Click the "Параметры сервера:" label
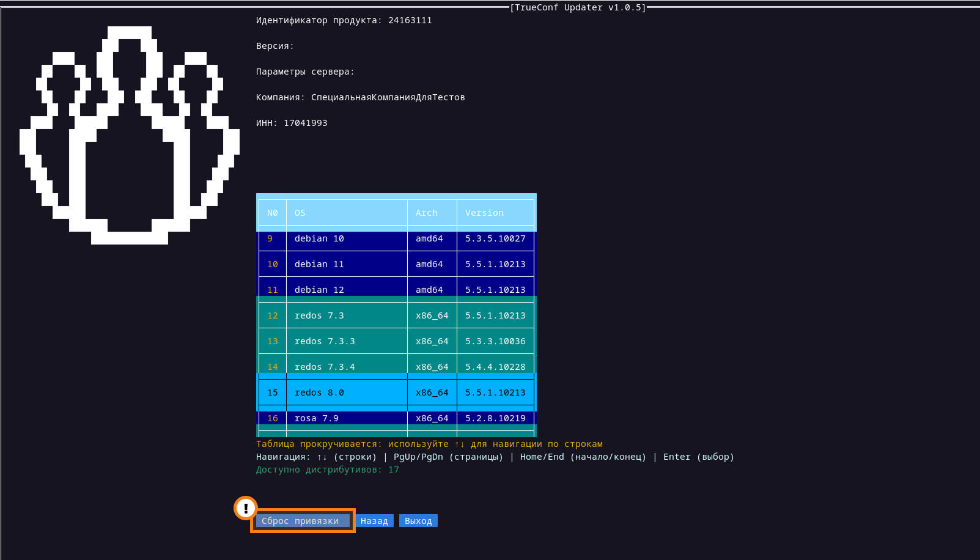Screen dimensions: 980x560 coord(305,72)
